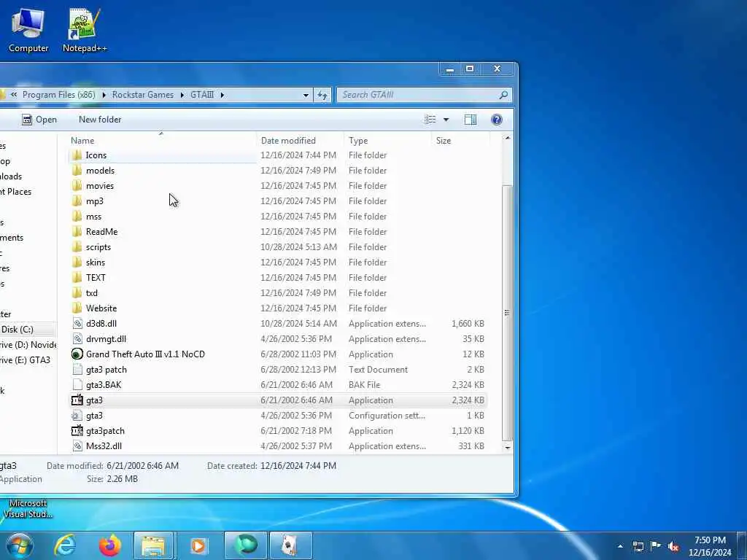Click the scrollbar down arrow
Image resolution: width=747 pixels, height=560 pixels.
508,448
